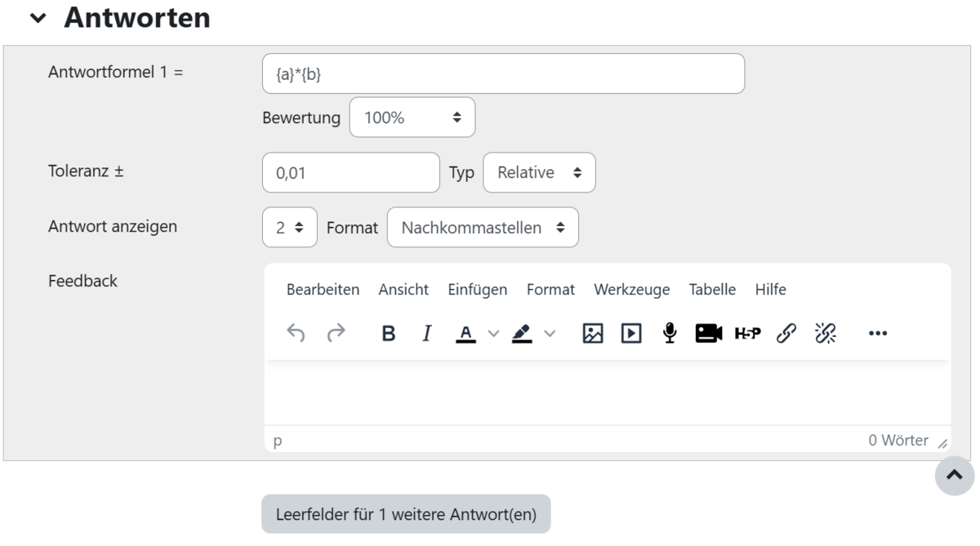Open the Nachkommastellen format dropdown
The image size is (980, 546).
click(x=483, y=228)
